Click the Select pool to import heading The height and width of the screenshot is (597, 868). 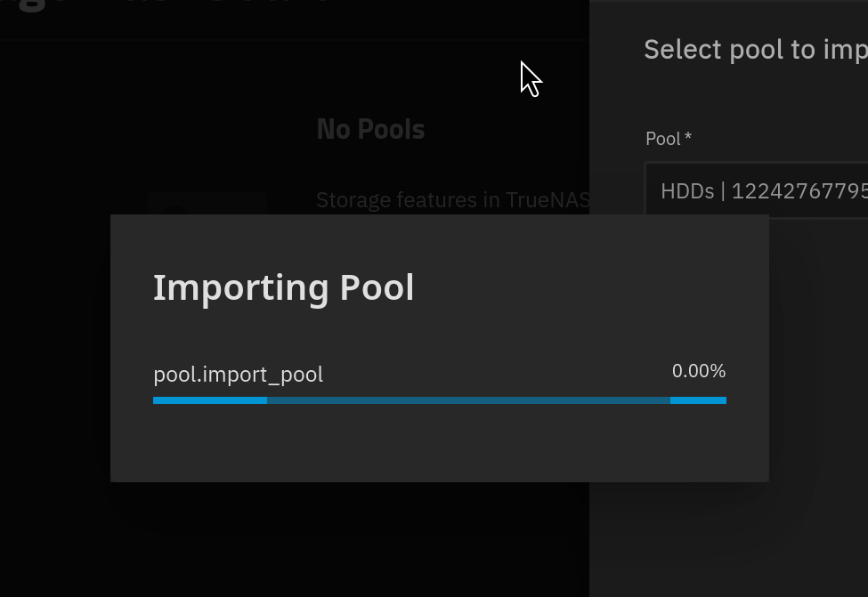[756, 50]
